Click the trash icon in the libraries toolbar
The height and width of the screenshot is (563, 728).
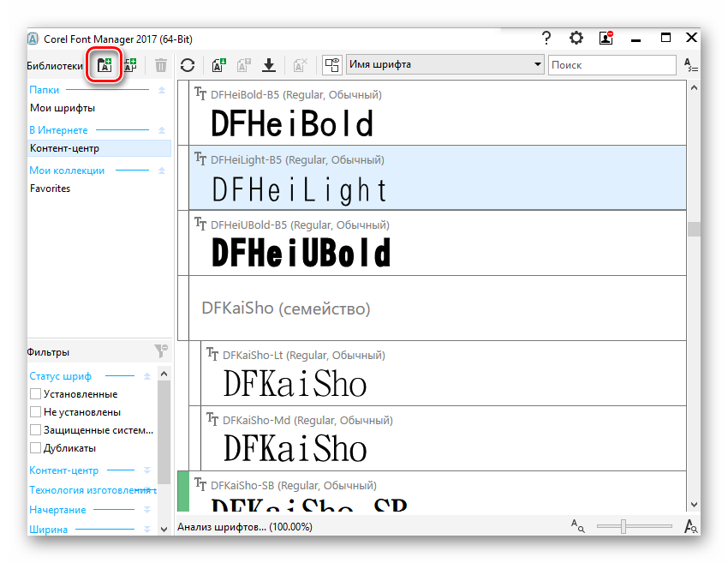tap(161, 65)
